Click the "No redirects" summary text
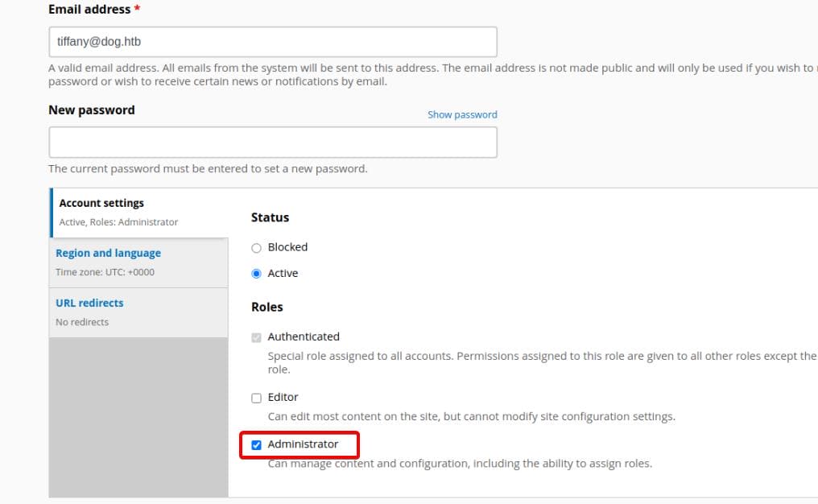 [x=82, y=322]
